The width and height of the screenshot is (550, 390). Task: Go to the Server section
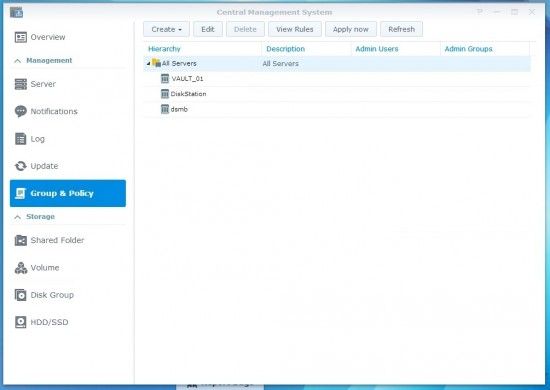[68, 84]
